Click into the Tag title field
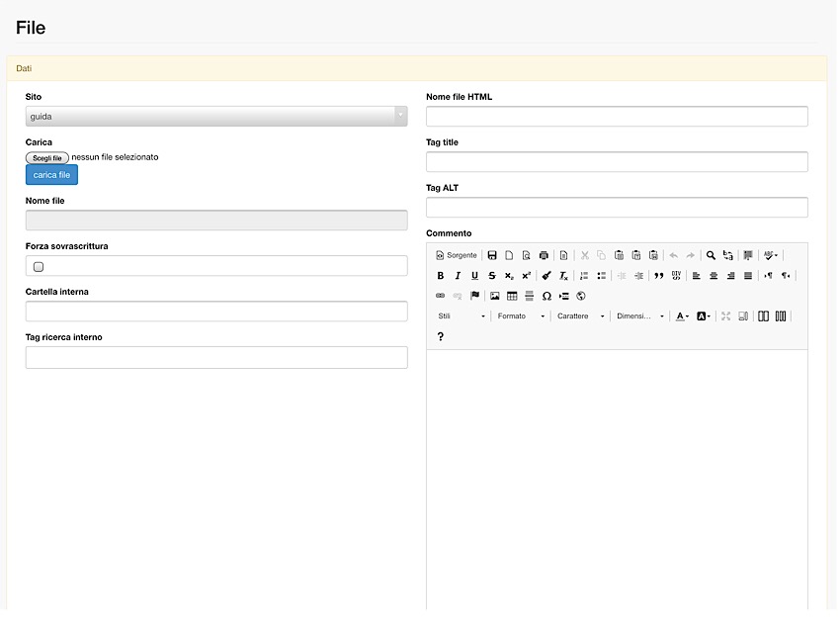Screen dimensions: 840x630 point(617,162)
